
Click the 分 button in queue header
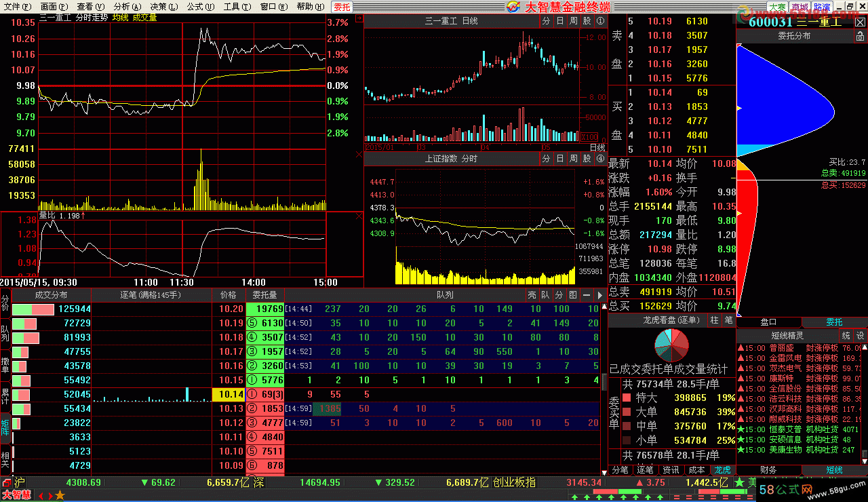tap(559, 295)
